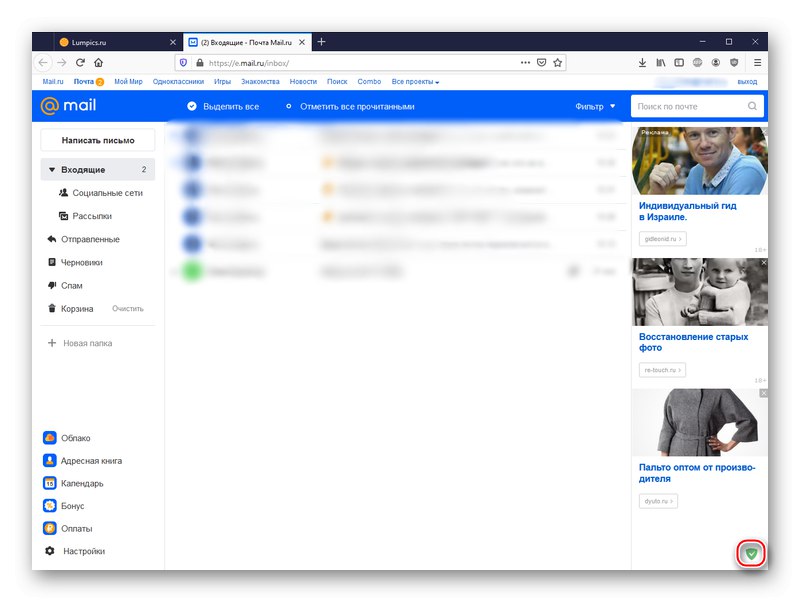800x602 pixels.
Task: Open the Firefox hamburger menu
Action: [x=757, y=62]
